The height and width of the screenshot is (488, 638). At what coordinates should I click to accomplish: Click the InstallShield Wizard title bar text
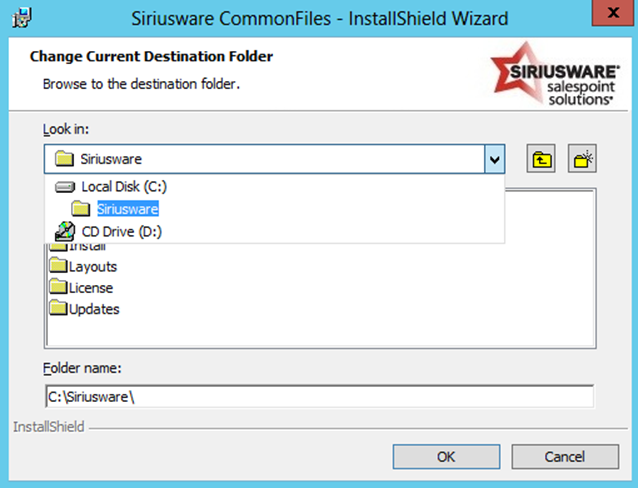321,18
